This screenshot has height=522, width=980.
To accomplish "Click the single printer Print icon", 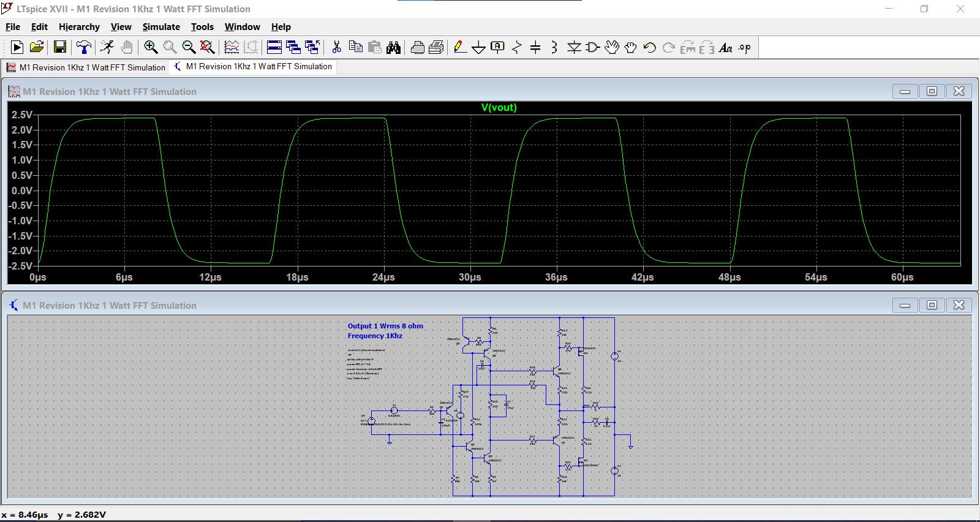I will click(x=418, y=47).
